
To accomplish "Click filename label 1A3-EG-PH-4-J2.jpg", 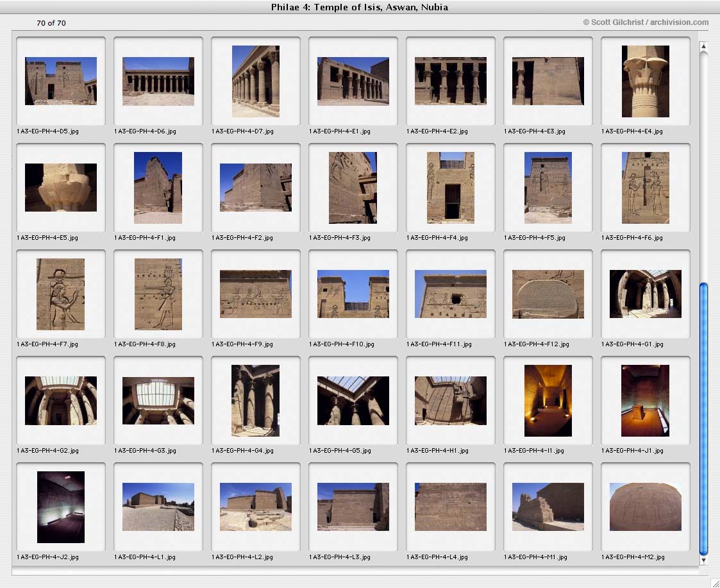I will click(47, 557).
